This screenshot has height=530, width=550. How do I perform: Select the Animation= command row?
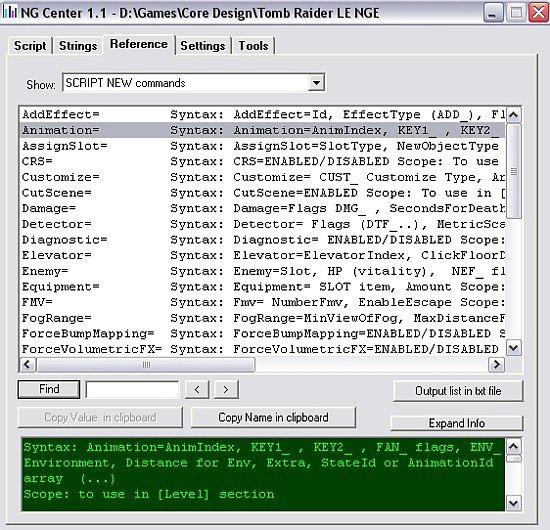point(263,130)
